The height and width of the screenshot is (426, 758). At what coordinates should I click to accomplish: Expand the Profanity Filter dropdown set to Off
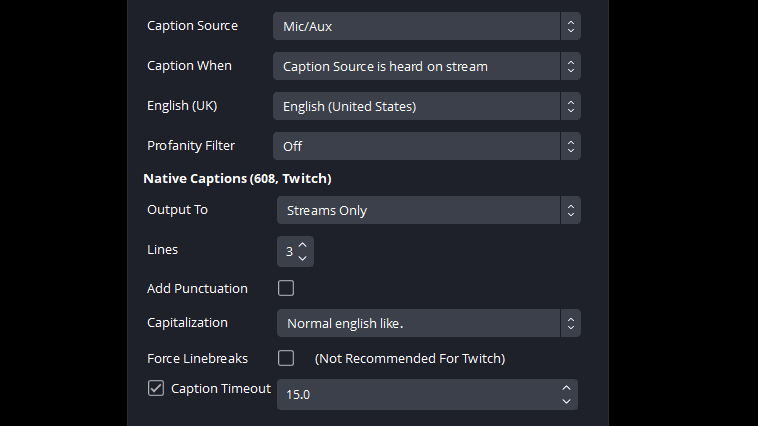coord(426,146)
